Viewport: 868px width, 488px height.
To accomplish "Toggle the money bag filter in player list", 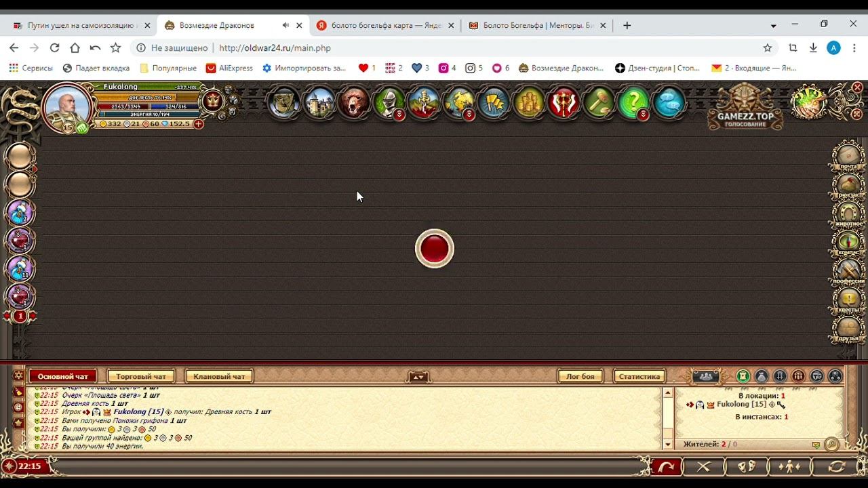I will click(762, 376).
